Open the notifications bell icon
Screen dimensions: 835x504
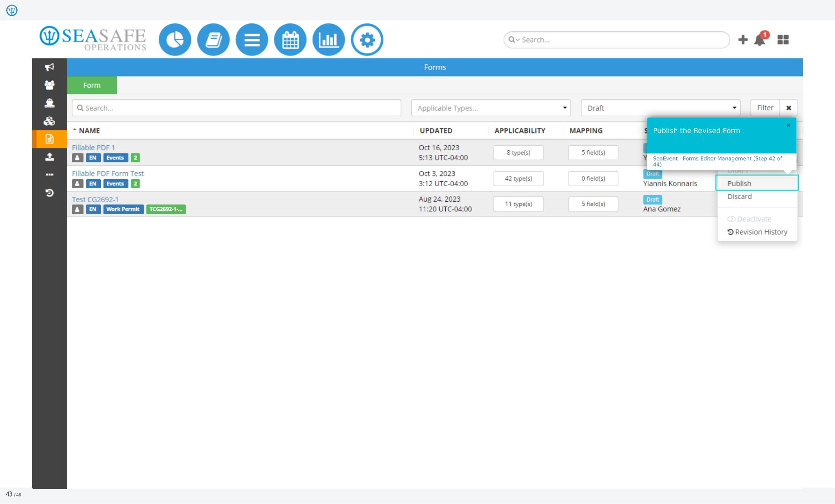pyautogui.click(x=761, y=39)
